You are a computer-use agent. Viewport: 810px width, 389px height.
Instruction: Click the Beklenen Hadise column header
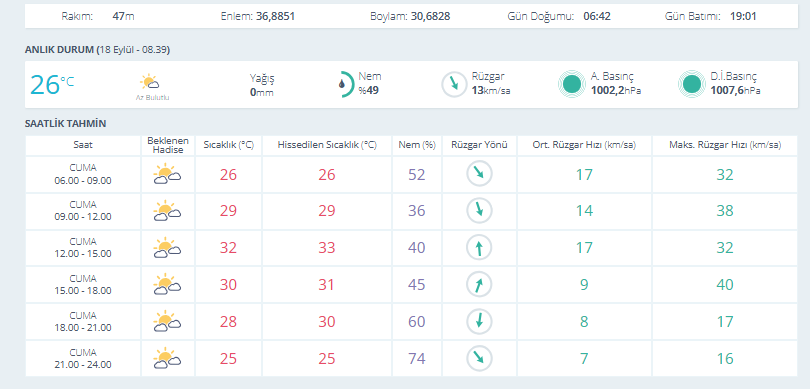click(168, 145)
